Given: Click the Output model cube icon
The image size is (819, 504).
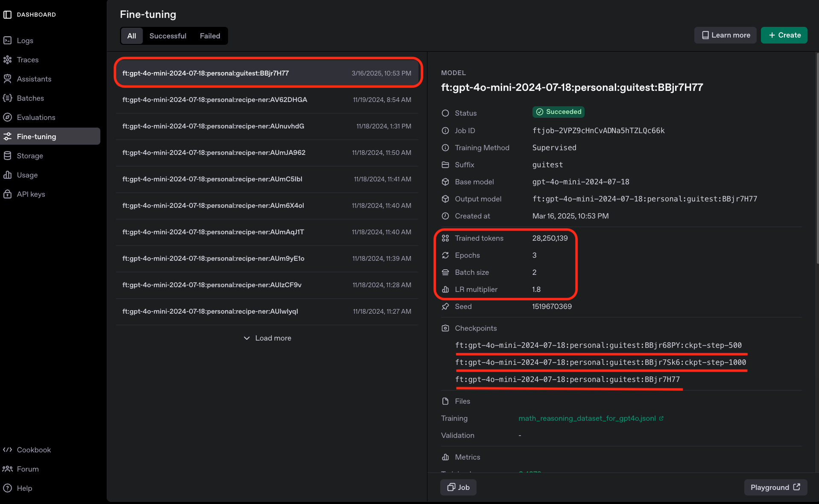Looking at the screenshot, I should (445, 199).
